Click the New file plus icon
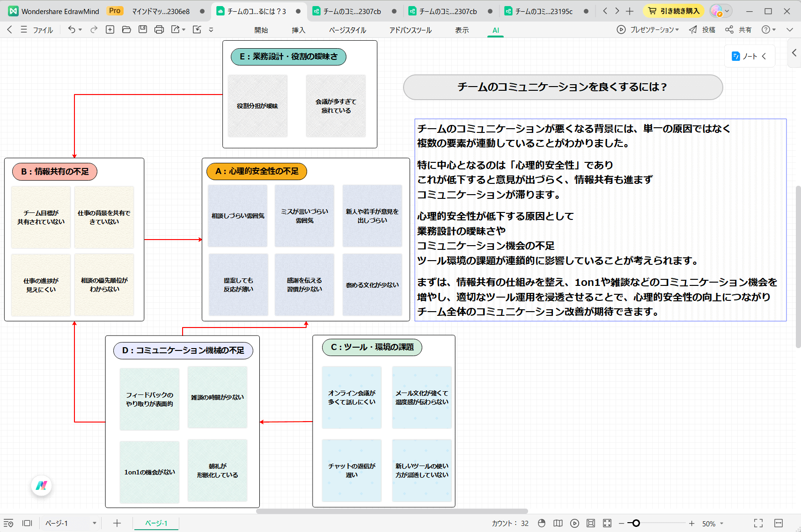 click(x=110, y=29)
